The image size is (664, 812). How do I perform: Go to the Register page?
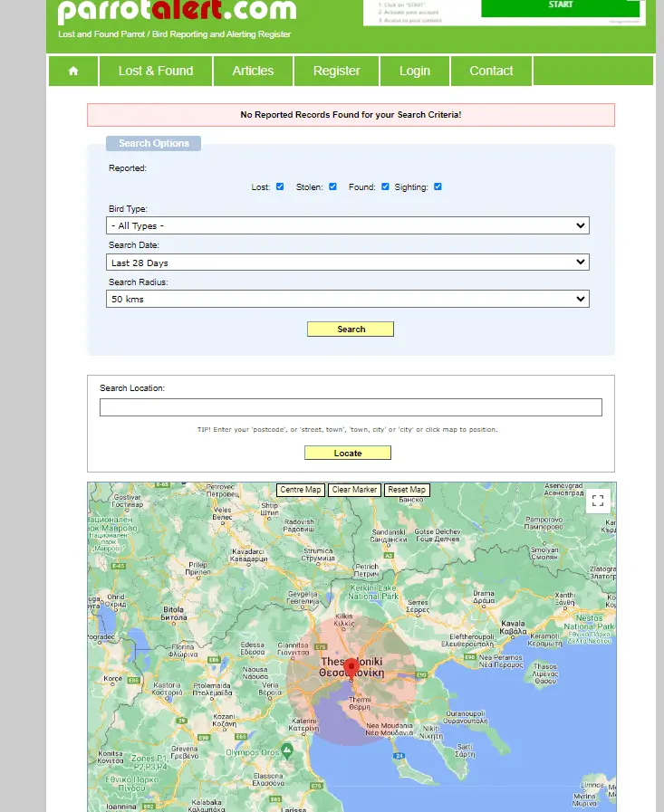(x=336, y=71)
